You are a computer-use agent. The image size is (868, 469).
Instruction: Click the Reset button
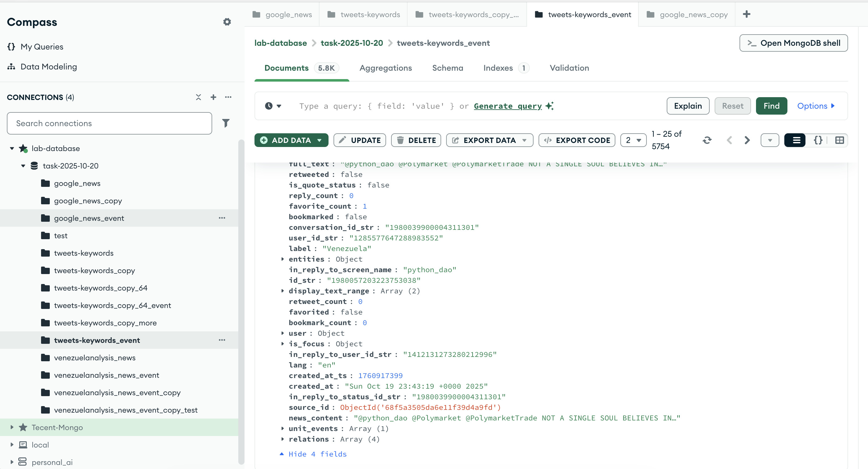coord(733,106)
